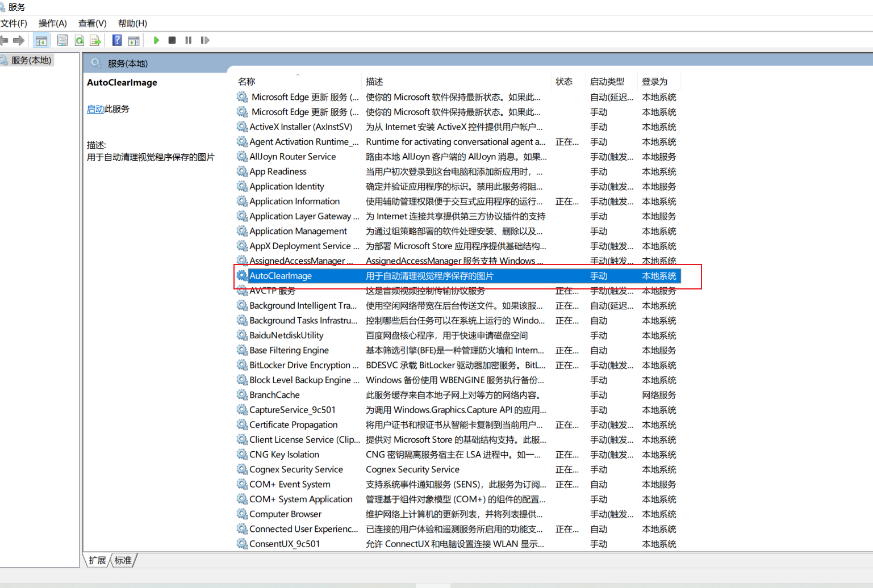Click the green Start Service play icon
This screenshot has width=873, height=588.
[156, 40]
